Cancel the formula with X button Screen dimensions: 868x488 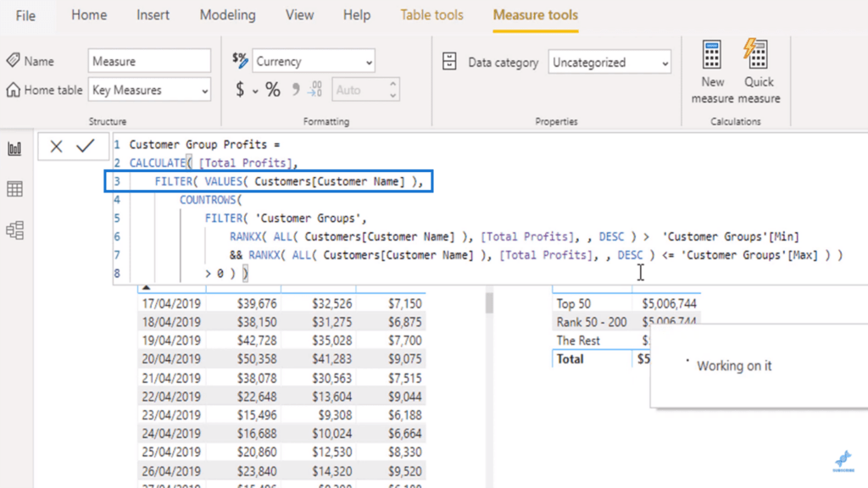tap(56, 147)
